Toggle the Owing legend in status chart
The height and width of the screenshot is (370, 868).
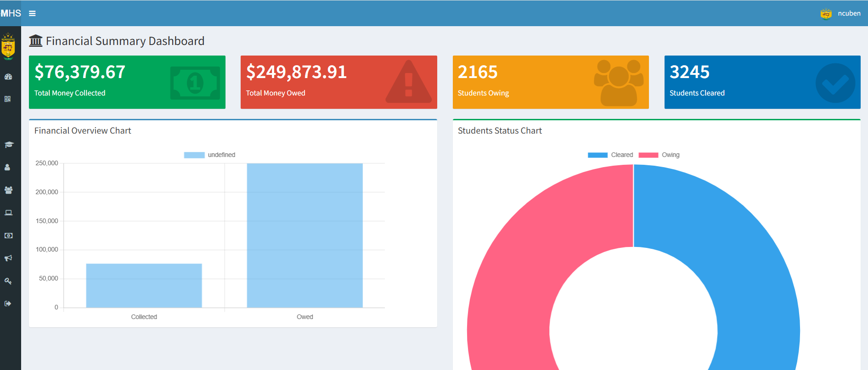[x=659, y=155]
